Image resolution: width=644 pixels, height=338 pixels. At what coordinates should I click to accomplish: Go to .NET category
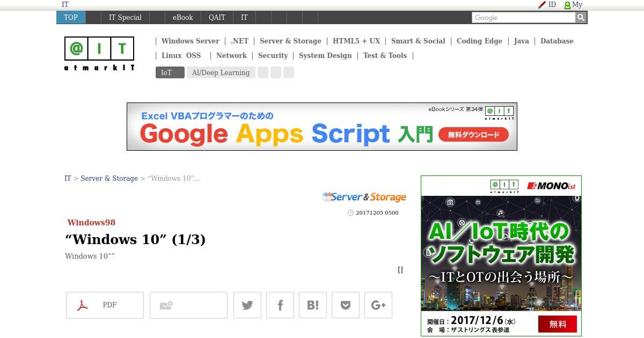239,41
